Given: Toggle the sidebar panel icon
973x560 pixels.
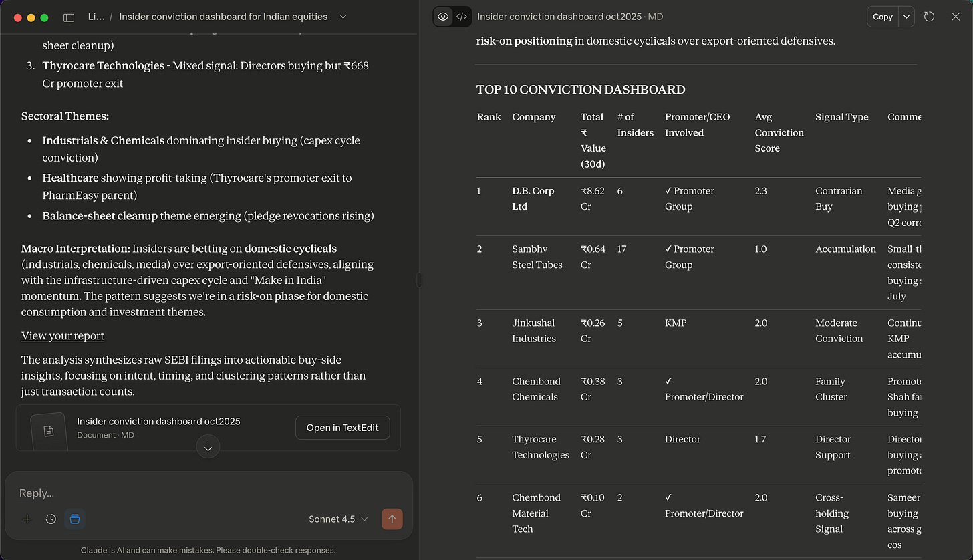Looking at the screenshot, I should [69, 17].
